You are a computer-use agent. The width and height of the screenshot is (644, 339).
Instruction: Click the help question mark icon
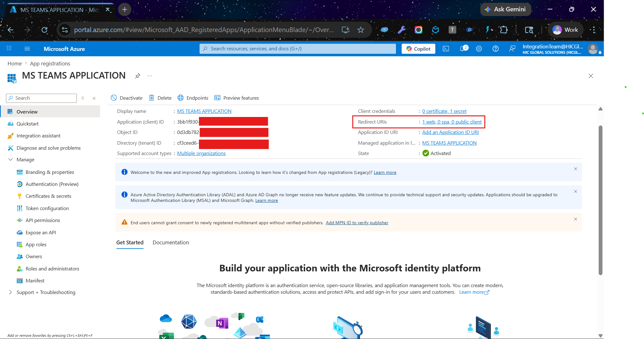tap(495, 49)
